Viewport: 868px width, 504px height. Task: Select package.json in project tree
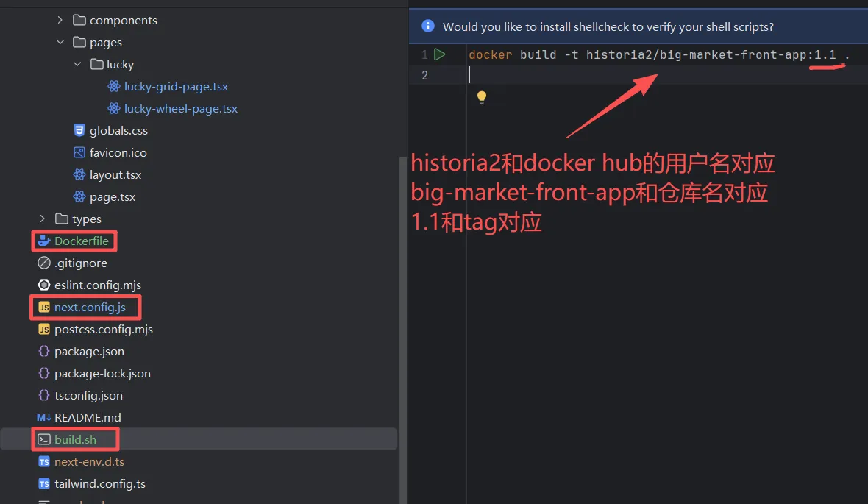[89, 351]
